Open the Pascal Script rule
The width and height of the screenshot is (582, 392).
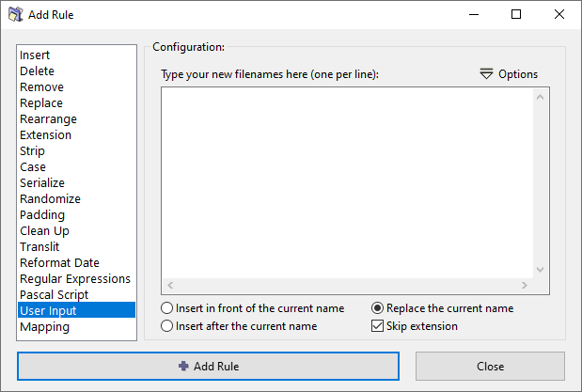pos(76,294)
